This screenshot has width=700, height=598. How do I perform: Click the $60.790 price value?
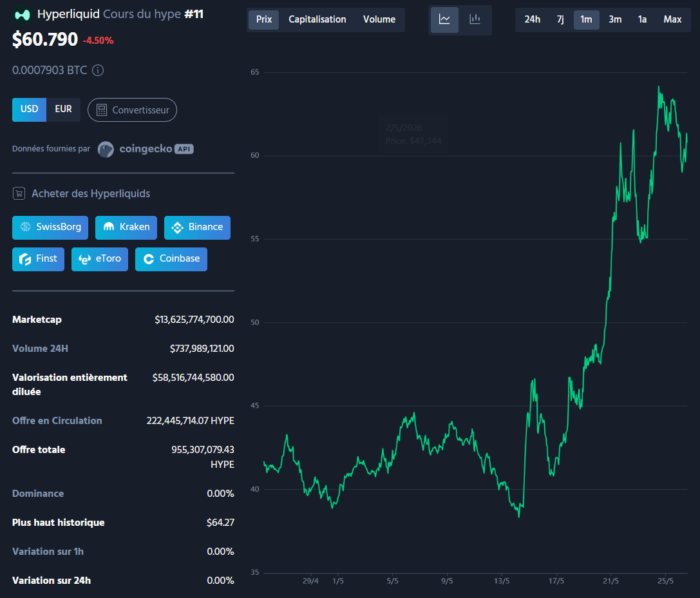pyautogui.click(x=45, y=40)
